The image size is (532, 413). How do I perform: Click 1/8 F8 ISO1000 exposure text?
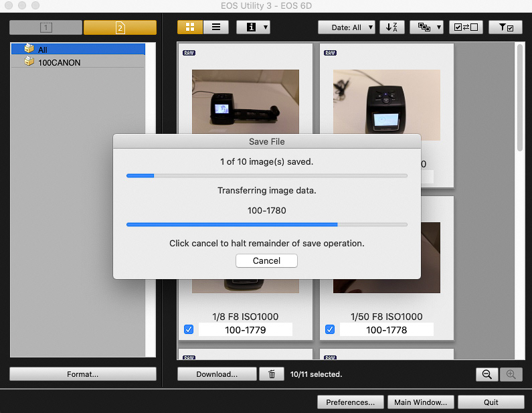tap(246, 317)
